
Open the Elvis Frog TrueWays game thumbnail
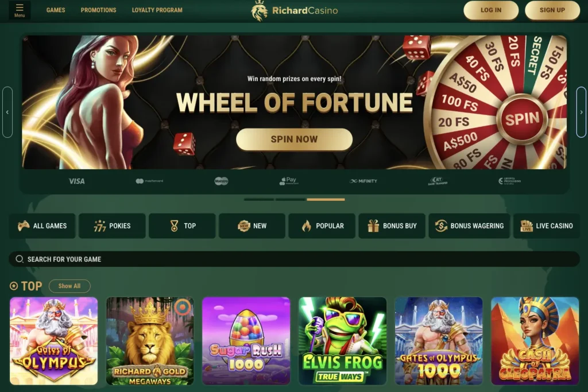point(342,341)
